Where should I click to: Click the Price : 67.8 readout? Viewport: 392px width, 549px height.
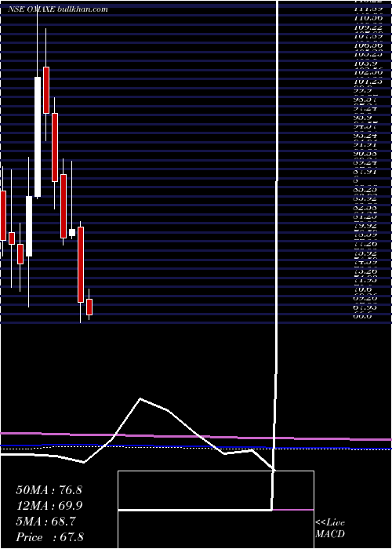coord(49,537)
